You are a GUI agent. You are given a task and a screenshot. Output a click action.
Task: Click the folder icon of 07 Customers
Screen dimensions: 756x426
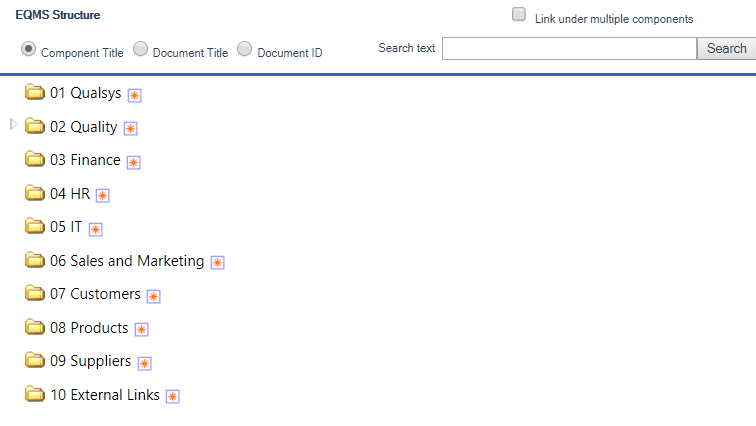tap(35, 293)
